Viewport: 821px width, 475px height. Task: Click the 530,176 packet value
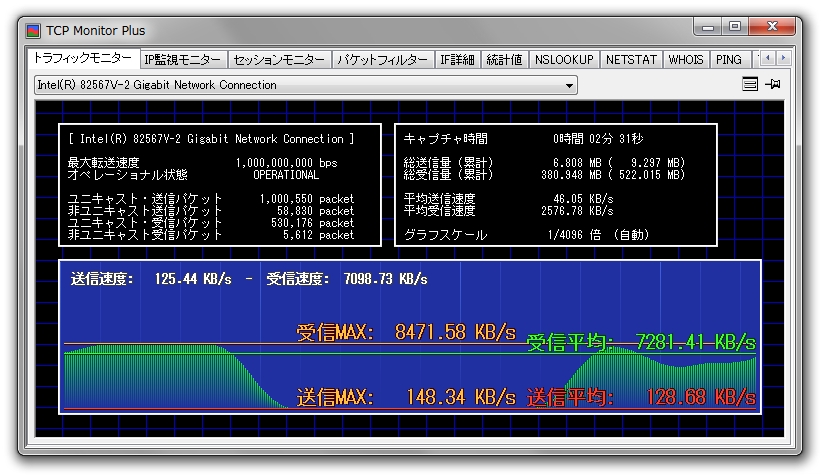coord(313,223)
